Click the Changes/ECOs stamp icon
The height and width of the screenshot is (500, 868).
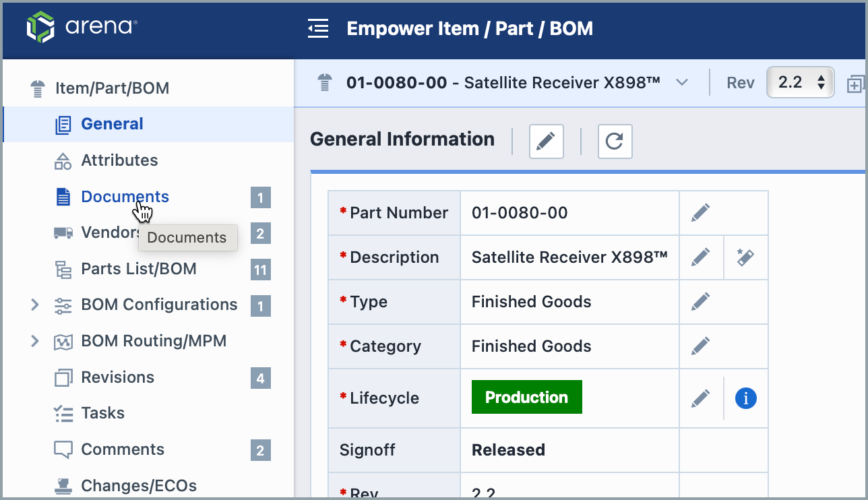63,486
